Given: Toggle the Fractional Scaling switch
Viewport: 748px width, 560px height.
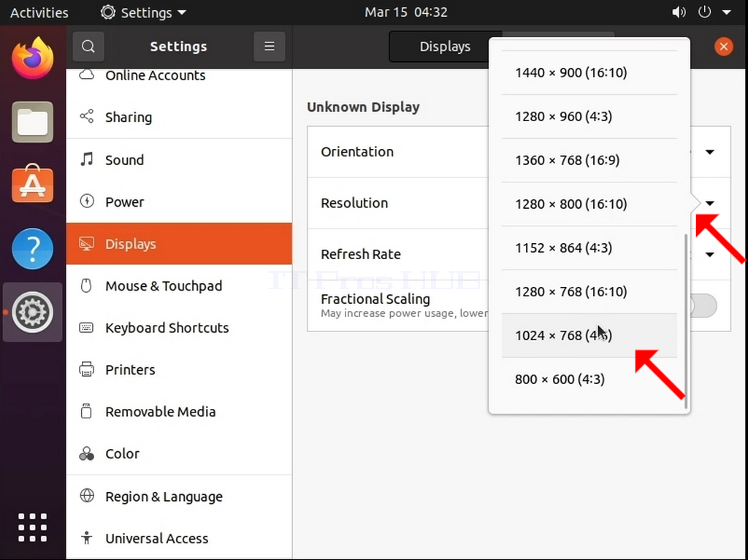Looking at the screenshot, I should tap(703, 306).
